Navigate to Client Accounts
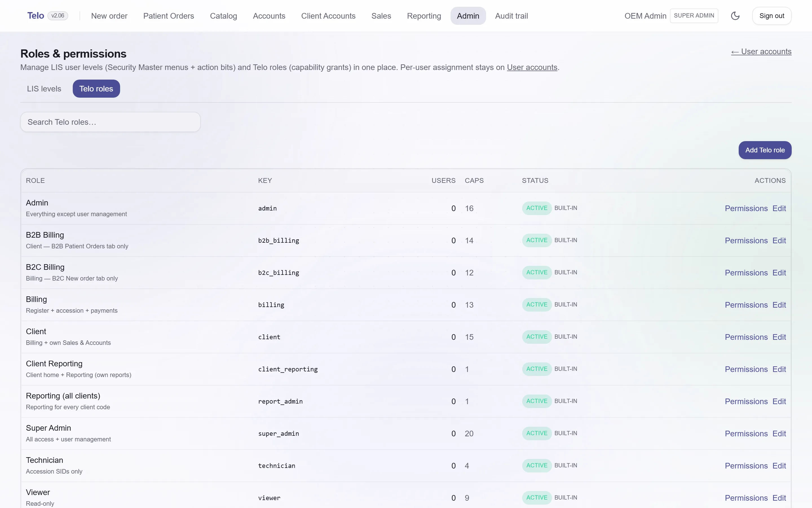This screenshot has width=812, height=508. tap(328, 16)
